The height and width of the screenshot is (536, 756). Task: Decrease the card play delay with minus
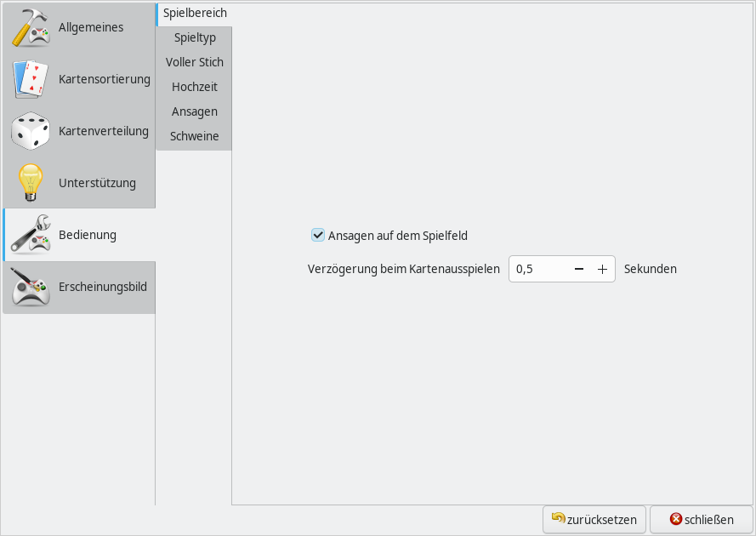coord(579,269)
